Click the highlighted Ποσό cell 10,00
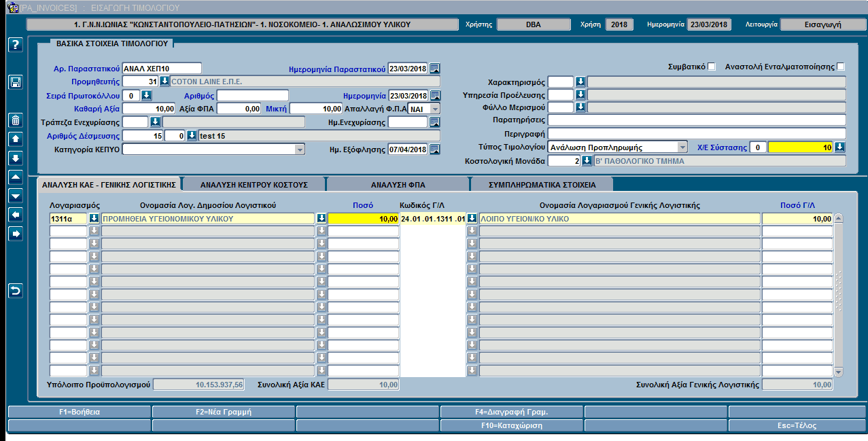Image resolution: width=868 pixels, height=441 pixels. (x=363, y=219)
